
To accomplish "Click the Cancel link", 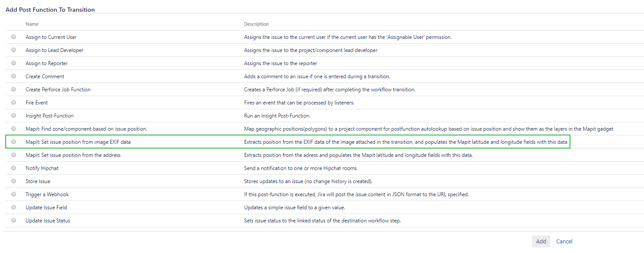I will click(564, 242).
